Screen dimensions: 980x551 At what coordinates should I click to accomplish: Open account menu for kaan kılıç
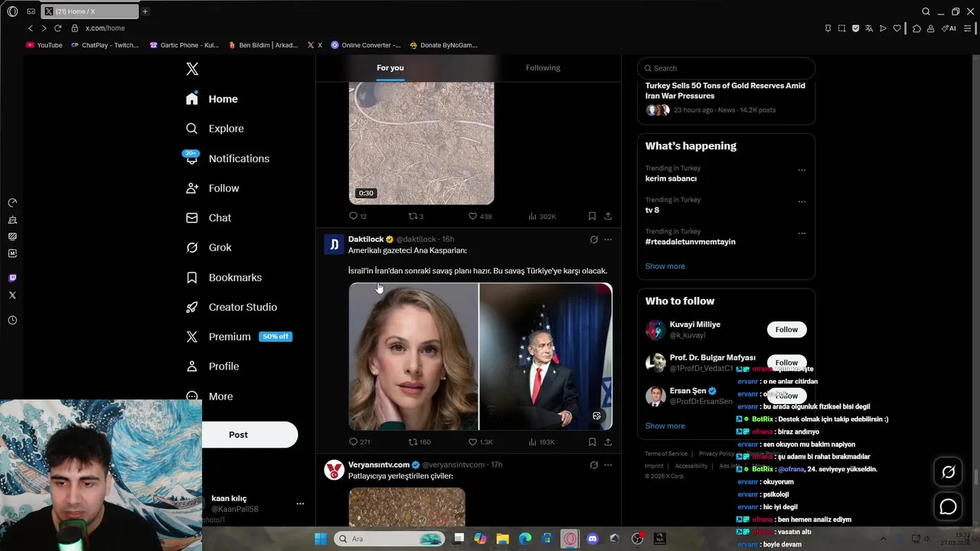point(300,504)
